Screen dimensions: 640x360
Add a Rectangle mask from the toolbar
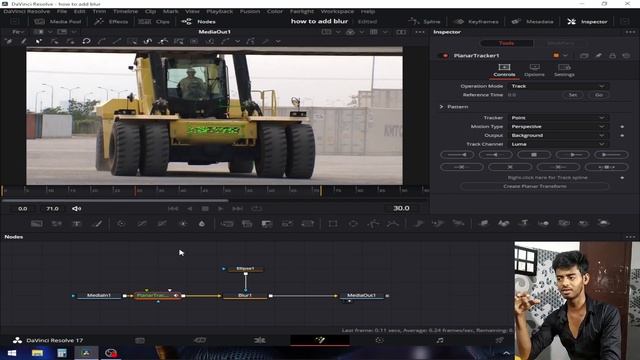333,223
